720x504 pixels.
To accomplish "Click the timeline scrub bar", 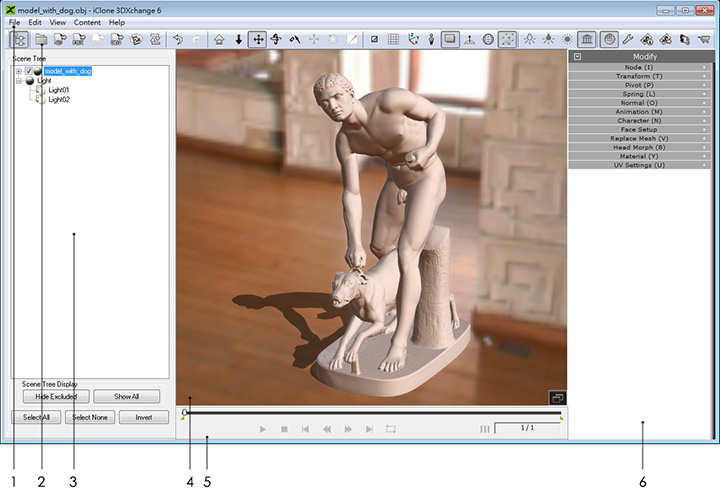I will 372,413.
